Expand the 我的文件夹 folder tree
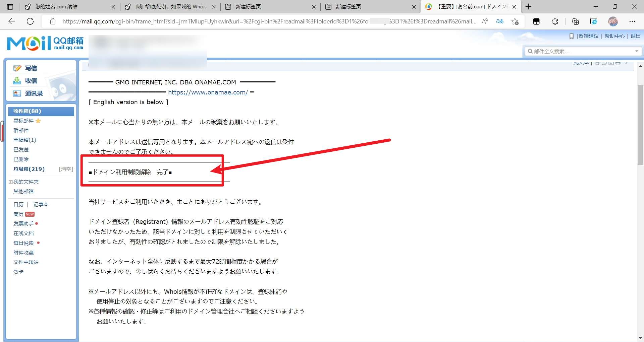This screenshot has width=644, height=342. point(10,182)
